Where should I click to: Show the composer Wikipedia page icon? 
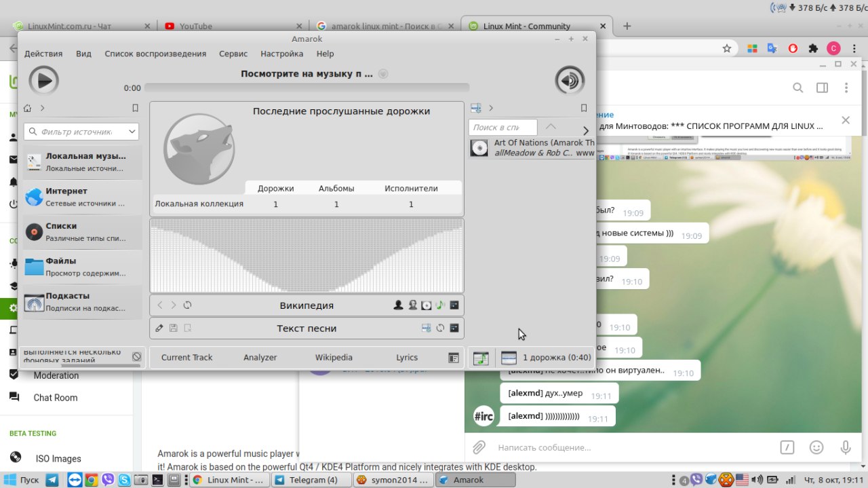[412, 305]
